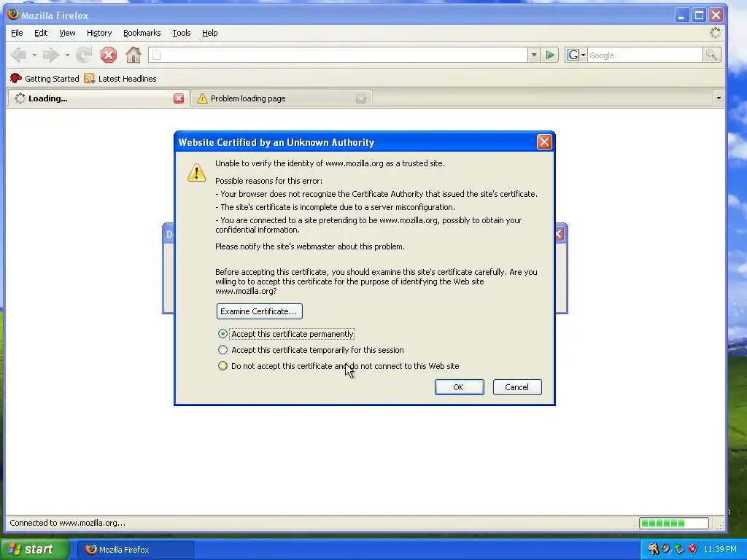Screen dimensions: 747x560
Task: Click inside the Google search box
Action: tap(645, 55)
